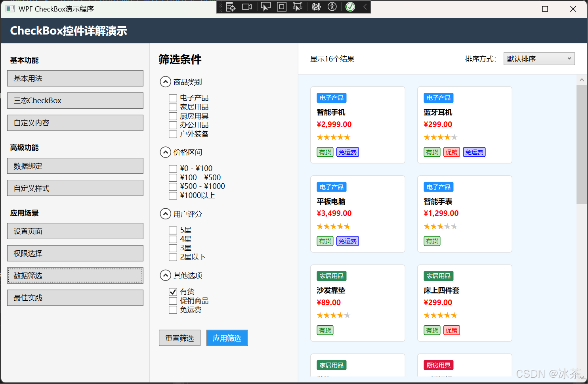Viewport: 588px width, 384px height.
Task: Select the 平板电脑 product name
Action: coord(331,202)
